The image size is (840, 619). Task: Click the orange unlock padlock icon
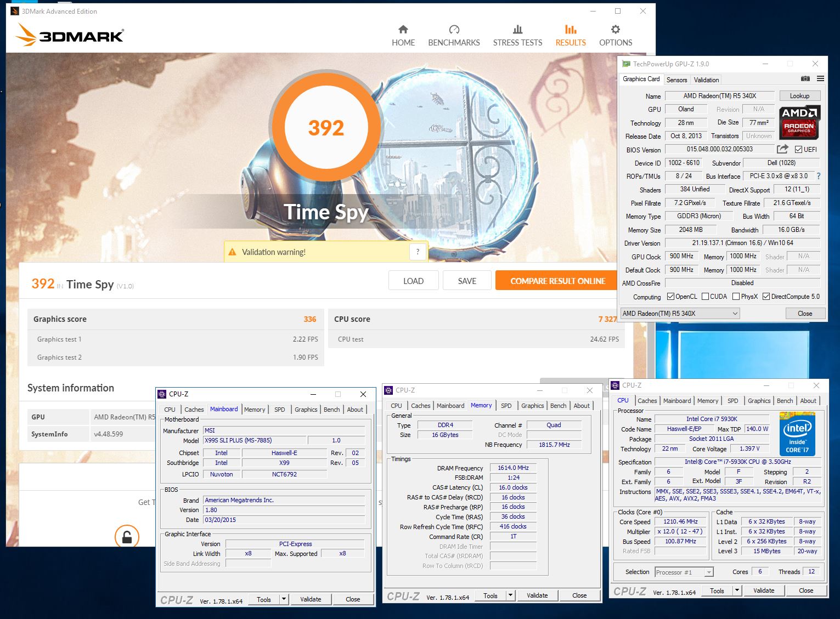[x=127, y=537]
